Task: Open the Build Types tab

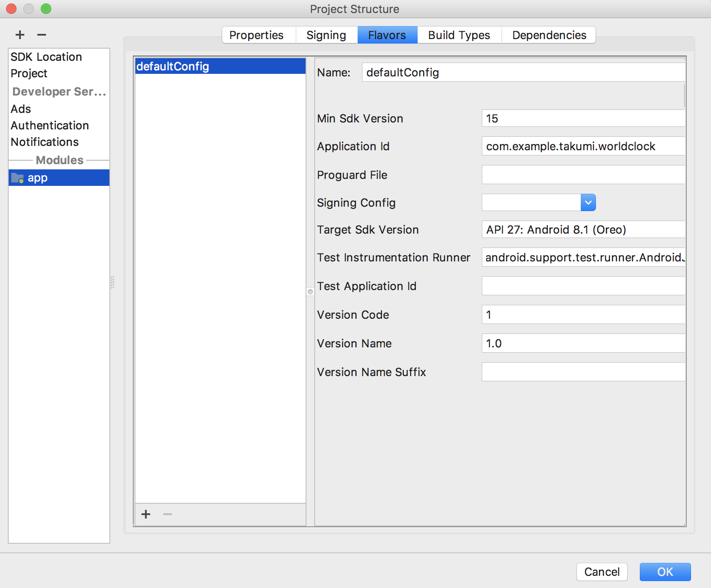Action: click(458, 35)
